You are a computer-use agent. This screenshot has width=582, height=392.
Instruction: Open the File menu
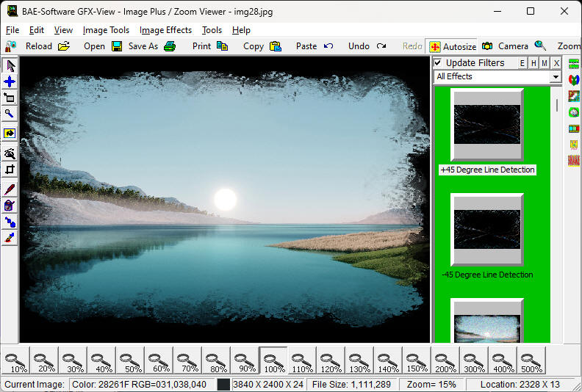(x=12, y=30)
